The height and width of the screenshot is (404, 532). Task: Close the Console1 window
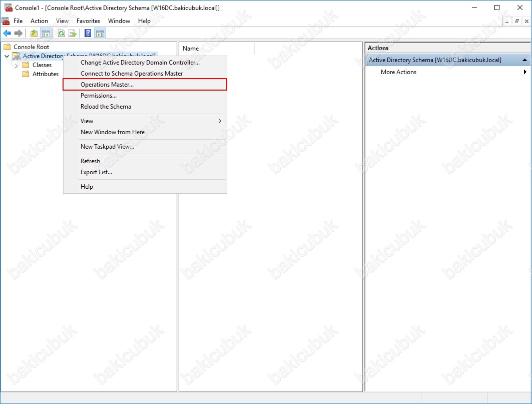click(520, 8)
